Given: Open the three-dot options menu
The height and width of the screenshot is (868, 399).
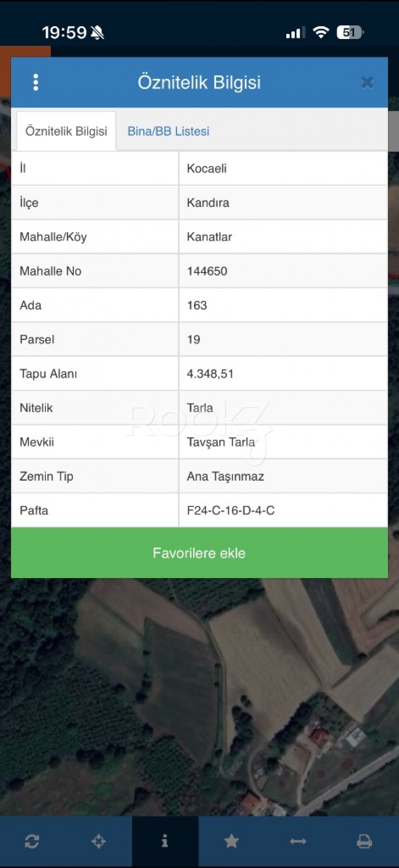Looking at the screenshot, I should pos(35,82).
